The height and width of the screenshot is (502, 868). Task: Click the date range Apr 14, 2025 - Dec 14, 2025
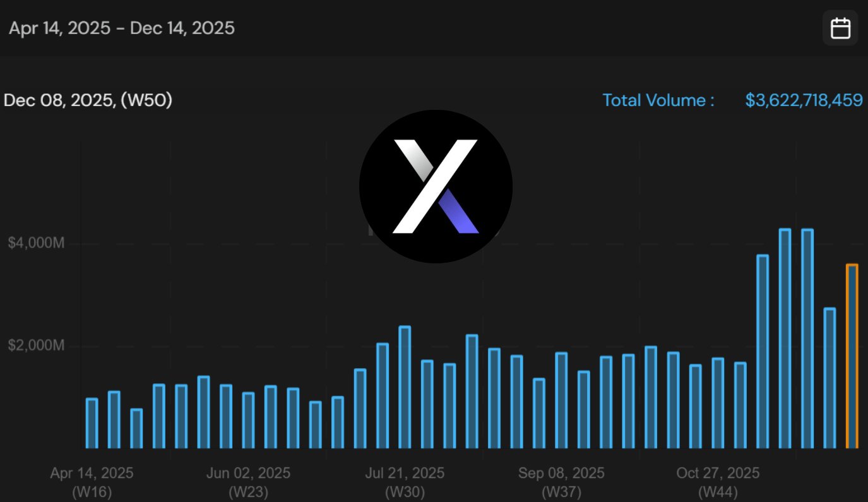122,28
